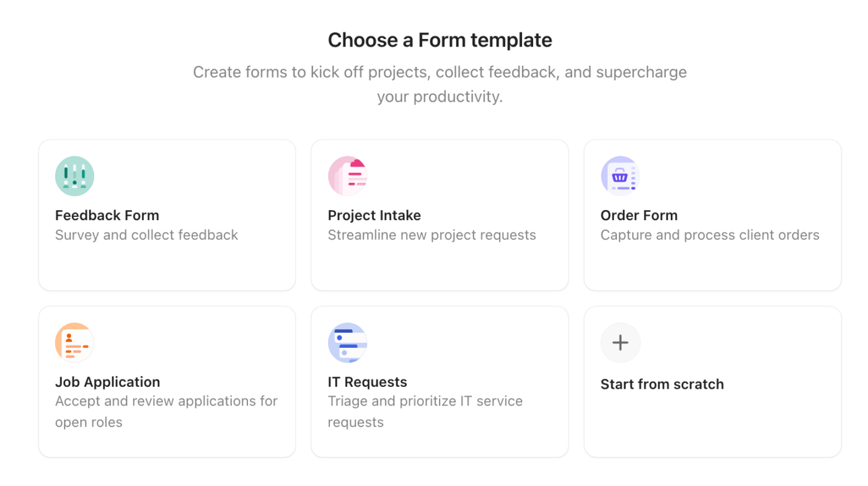868x486 pixels.
Task: Click the plus icon for Start from scratch
Action: 620,342
